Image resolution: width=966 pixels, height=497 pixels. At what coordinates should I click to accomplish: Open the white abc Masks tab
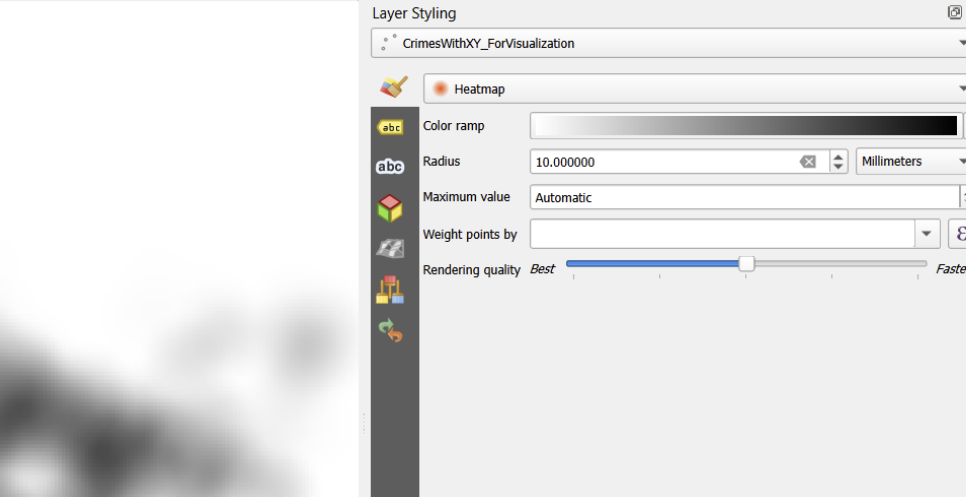pos(390,167)
